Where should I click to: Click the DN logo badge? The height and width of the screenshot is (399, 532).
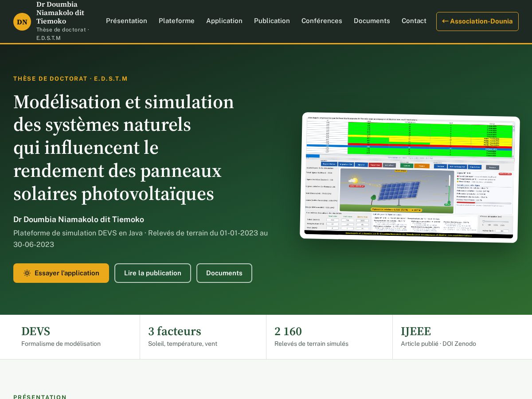point(22,22)
